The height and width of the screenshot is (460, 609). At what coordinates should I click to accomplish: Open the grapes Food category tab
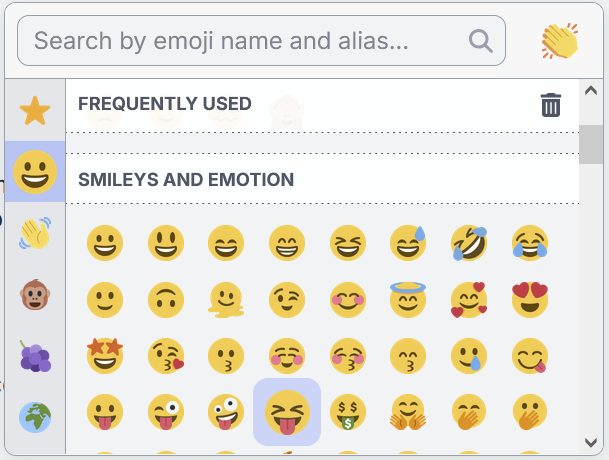[x=35, y=355]
